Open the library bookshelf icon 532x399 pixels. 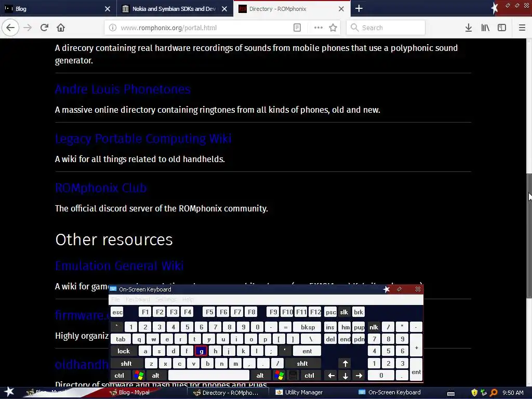485,28
